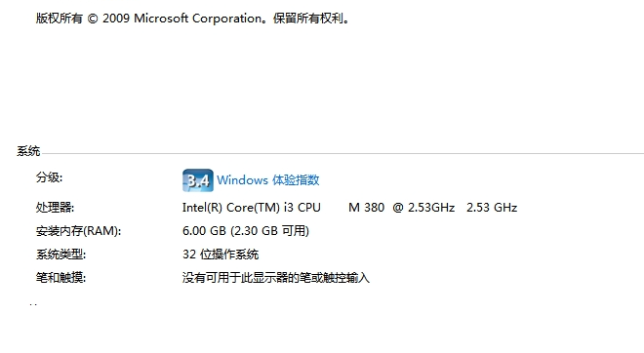Click the 3.4 experience rating badge
The width and height of the screenshot is (644, 353).
pos(198,180)
